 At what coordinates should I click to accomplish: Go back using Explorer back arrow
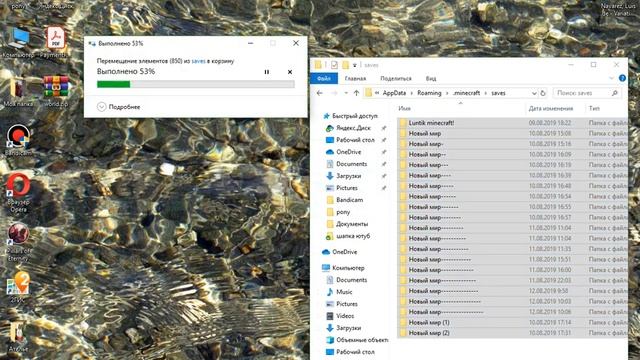[320, 93]
